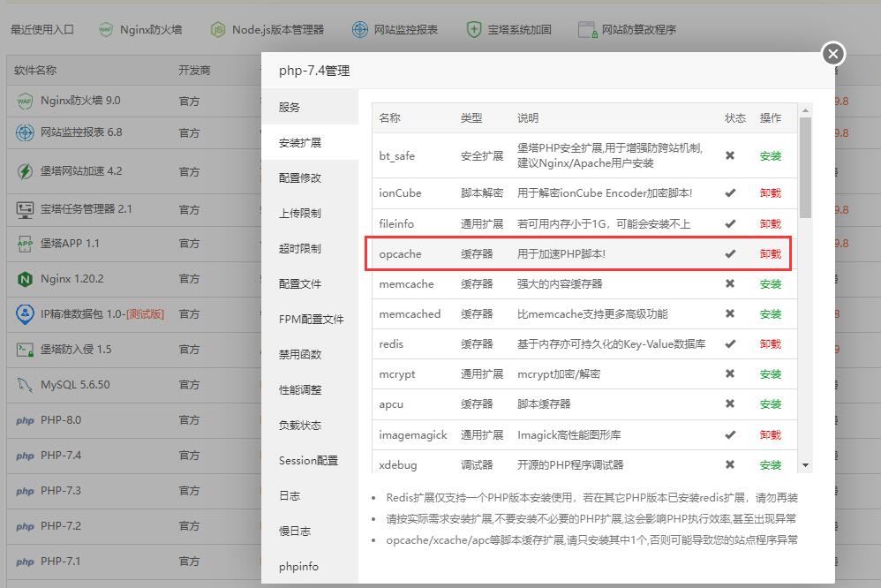
Task: Open 禁用函数 tab
Action: pyautogui.click(x=310, y=355)
